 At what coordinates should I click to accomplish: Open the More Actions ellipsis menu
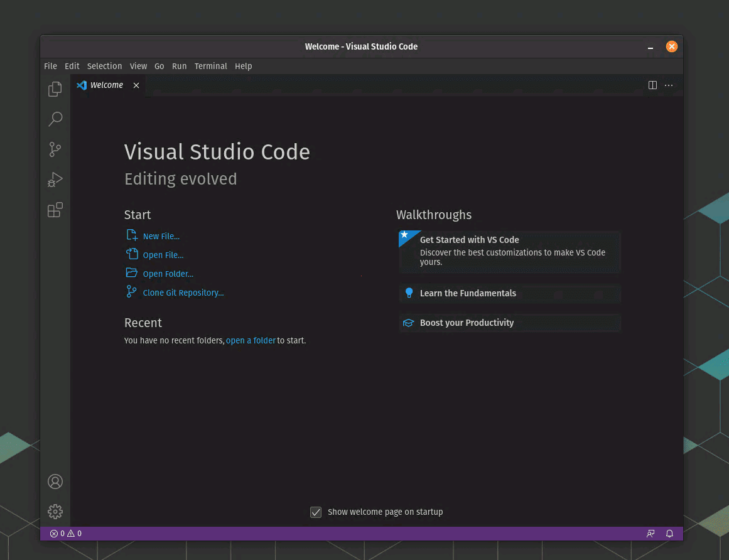pyautogui.click(x=669, y=85)
